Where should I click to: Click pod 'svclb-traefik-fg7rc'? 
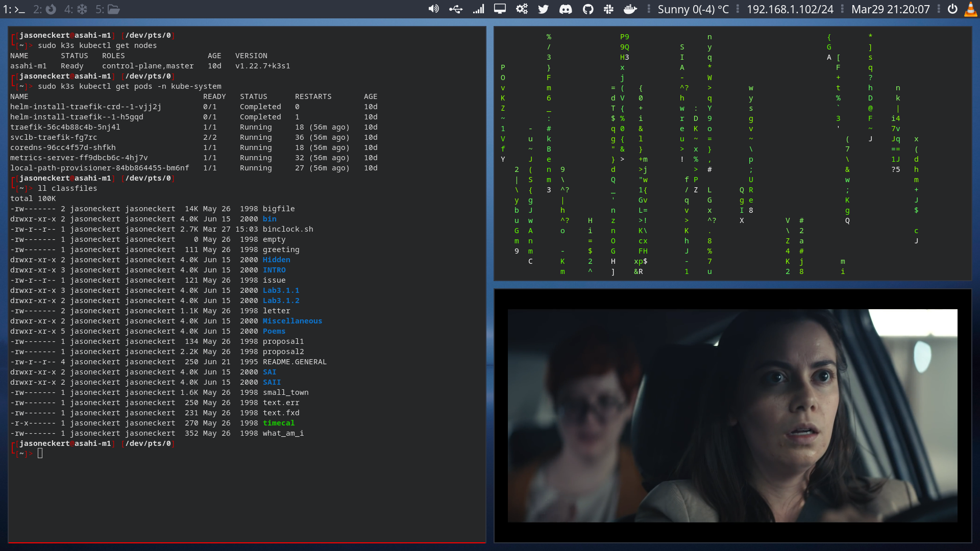pos(54,137)
